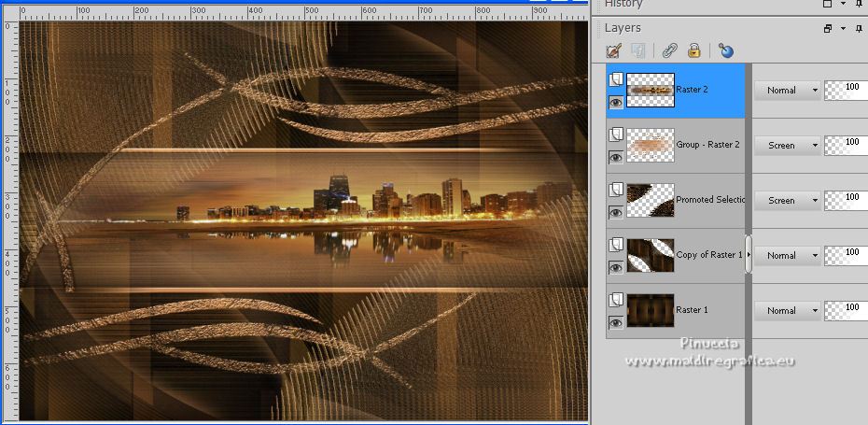Select the Promoted Selection layer thumbnail

(x=651, y=200)
